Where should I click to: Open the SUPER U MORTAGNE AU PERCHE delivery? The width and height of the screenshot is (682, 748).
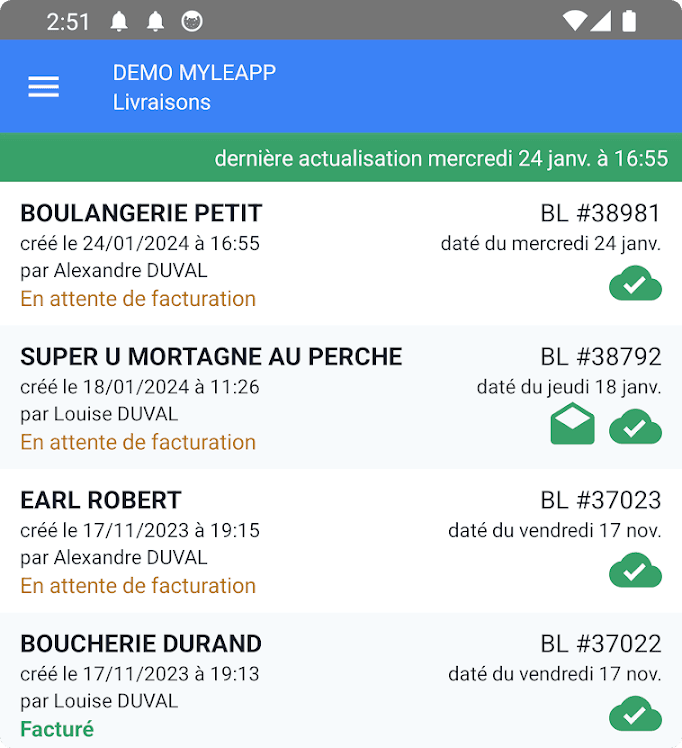(x=341, y=397)
